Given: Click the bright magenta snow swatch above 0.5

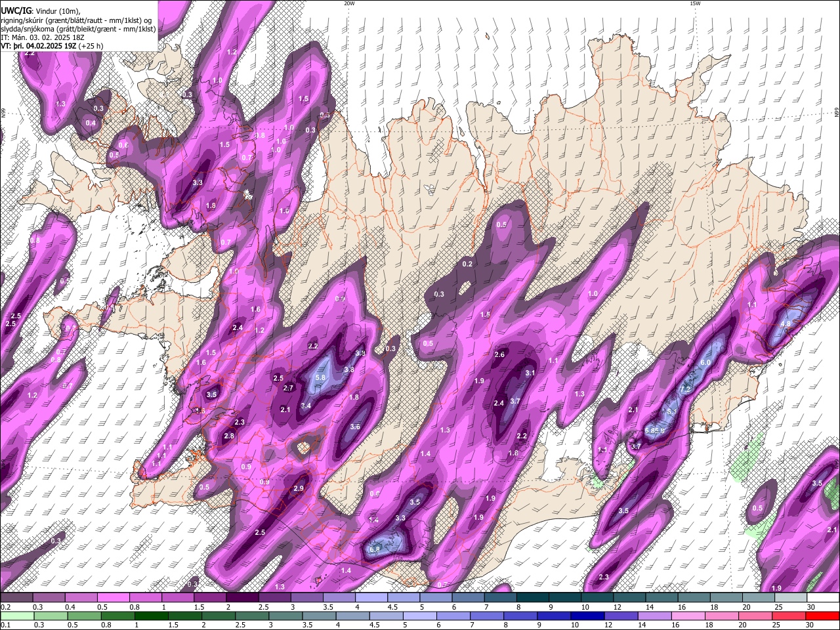Looking at the screenshot, I should tap(113, 598).
